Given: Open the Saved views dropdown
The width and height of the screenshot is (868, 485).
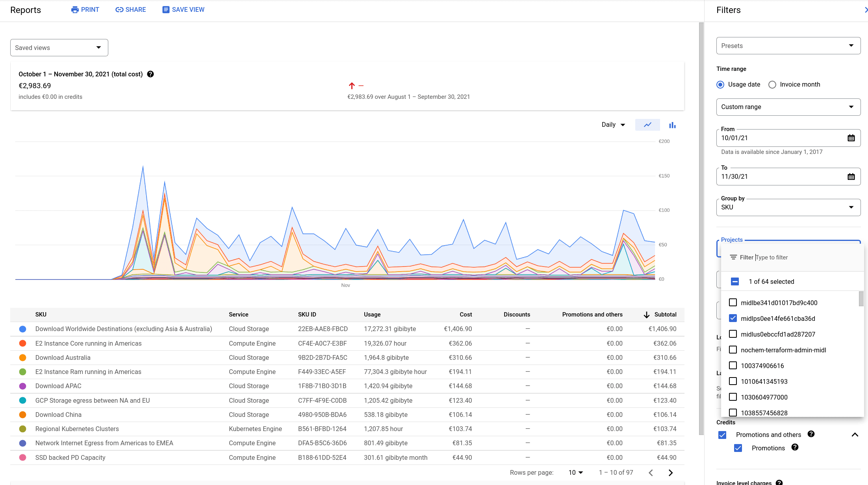Looking at the screenshot, I should click(59, 48).
